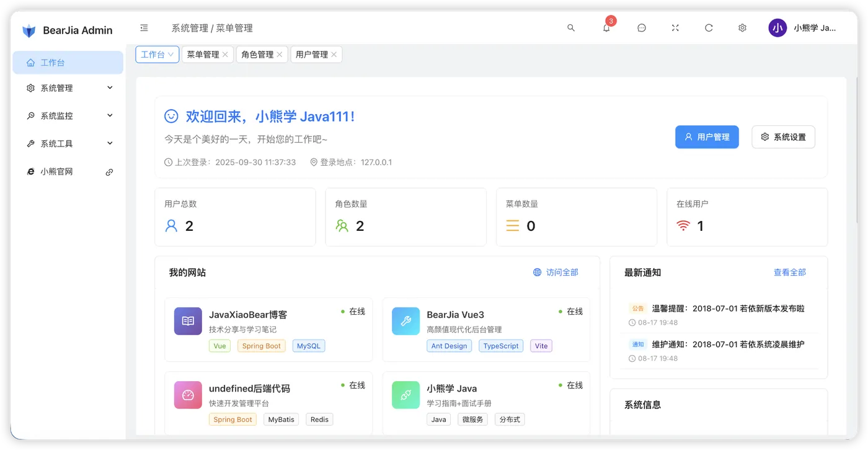Close the 菜单管理 tab
The height and width of the screenshot is (450, 868).
tap(225, 55)
